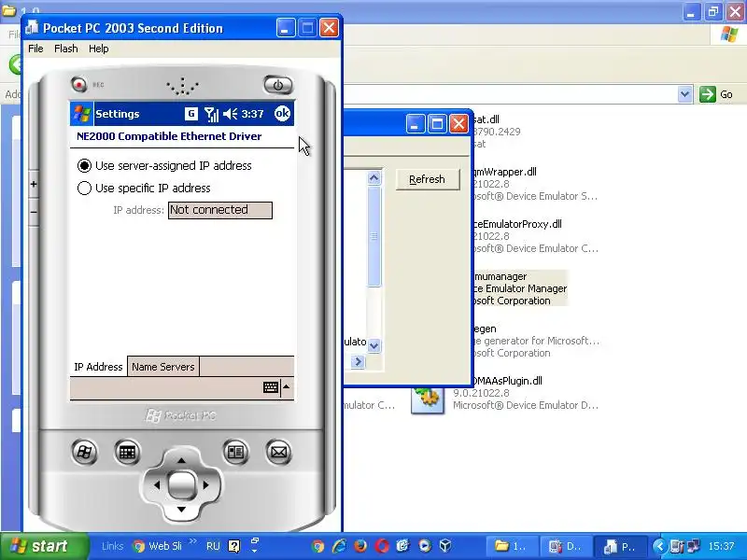Select the dvcemumanager file in Explorer

coord(519,288)
